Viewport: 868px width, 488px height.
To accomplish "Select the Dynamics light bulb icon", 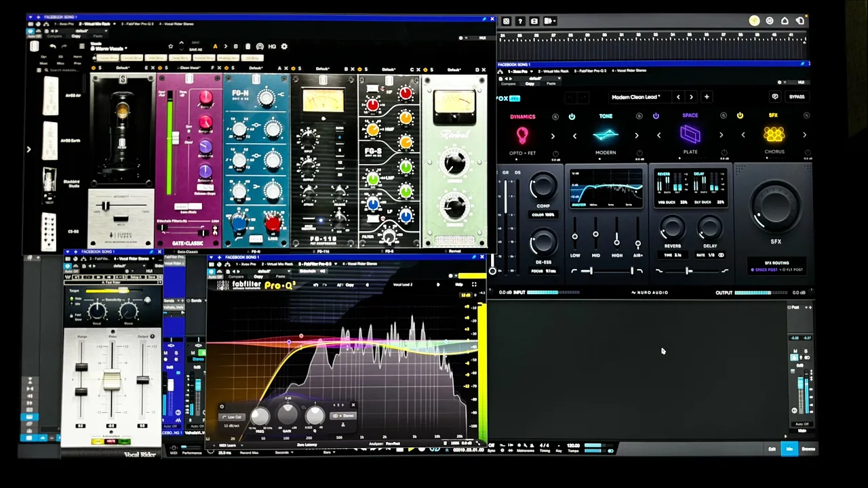I will click(x=522, y=135).
